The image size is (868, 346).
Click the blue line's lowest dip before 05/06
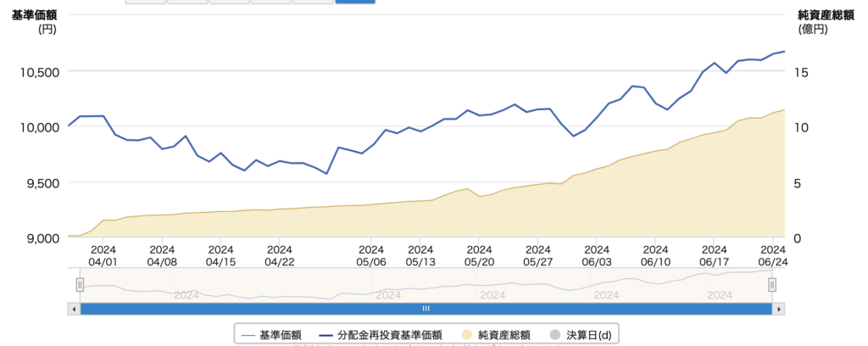(x=326, y=173)
